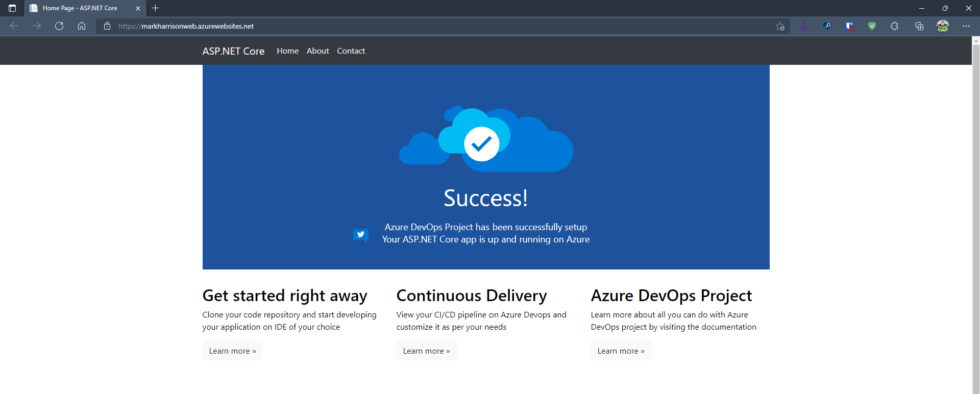Viewport: 980px width, 394px height.
Task: Open the blue heart search extension
Action: [827, 26]
